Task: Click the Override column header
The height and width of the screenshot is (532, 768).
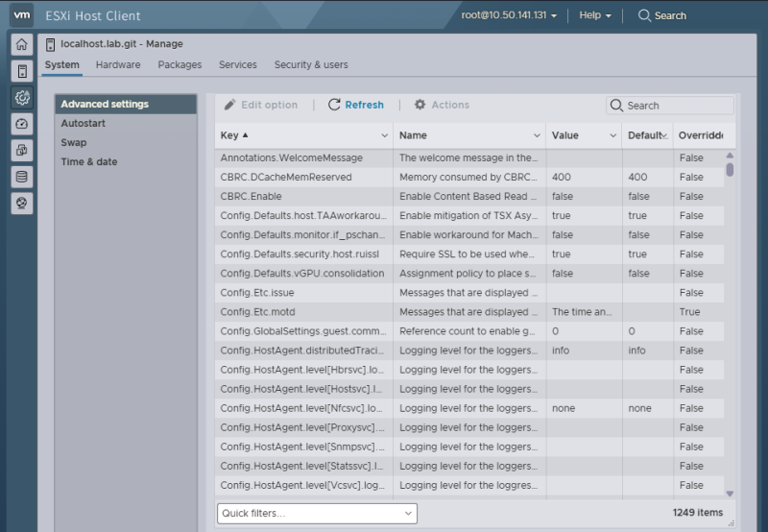Action: tap(701, 135)
